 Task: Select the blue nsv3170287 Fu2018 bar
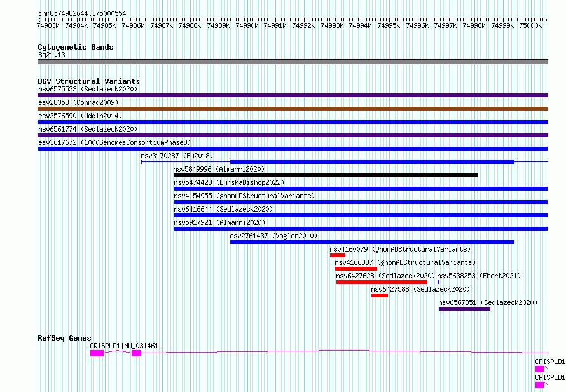tap(372, 162)
